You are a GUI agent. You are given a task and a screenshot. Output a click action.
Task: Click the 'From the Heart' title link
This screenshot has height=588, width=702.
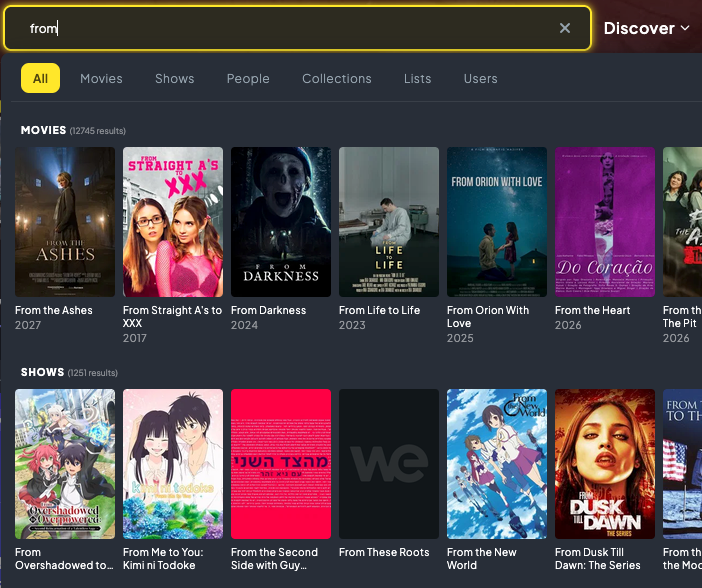pyautogui.click(x=592, y=310)
